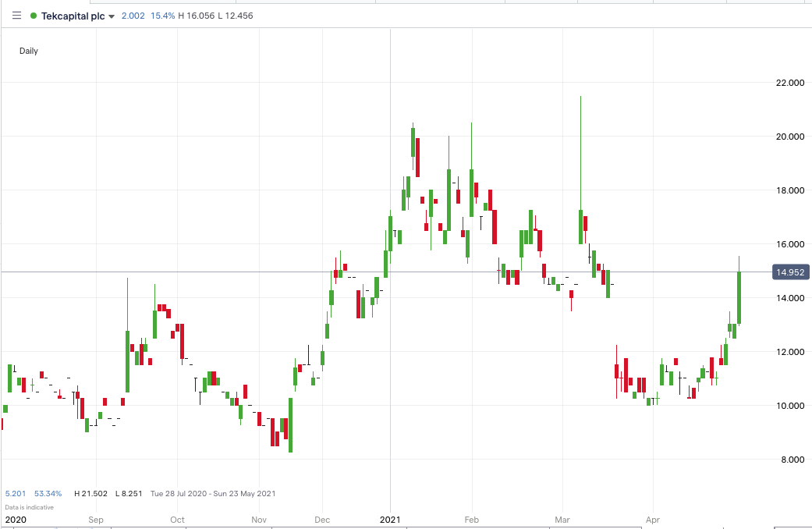Open the hamburger menu beside Tekcapital plc

click(16, 16)
